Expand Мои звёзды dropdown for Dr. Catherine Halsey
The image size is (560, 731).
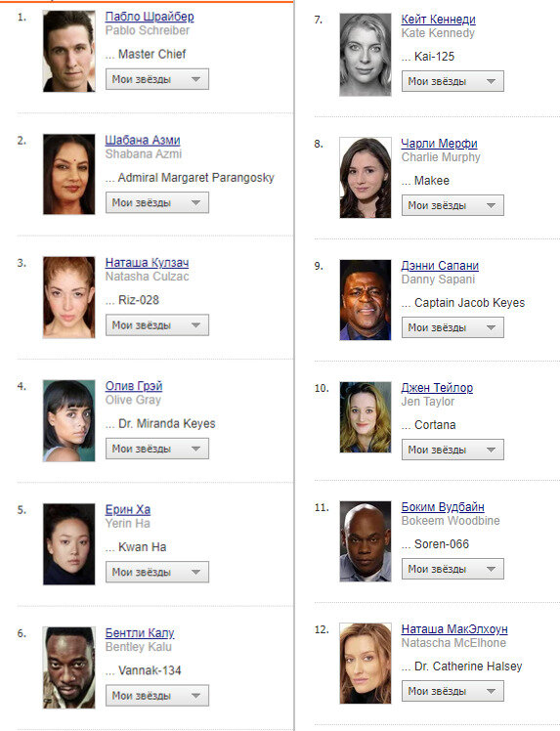452,691
